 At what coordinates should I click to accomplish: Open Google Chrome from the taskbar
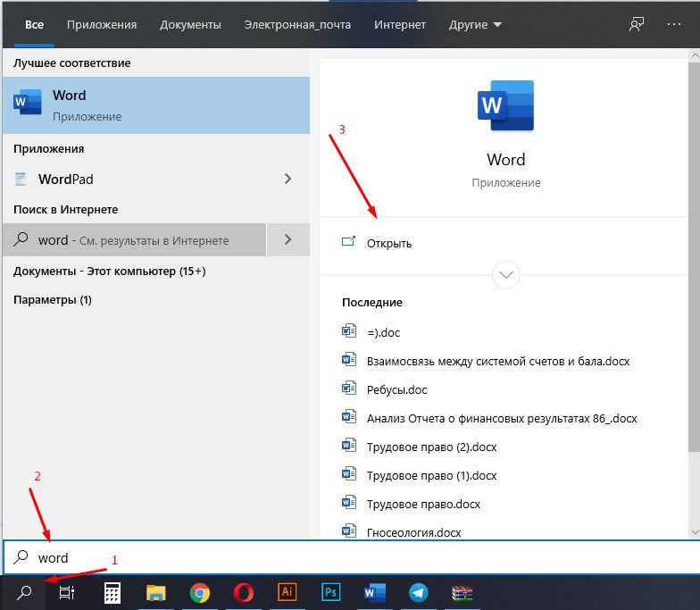point(200,592)
